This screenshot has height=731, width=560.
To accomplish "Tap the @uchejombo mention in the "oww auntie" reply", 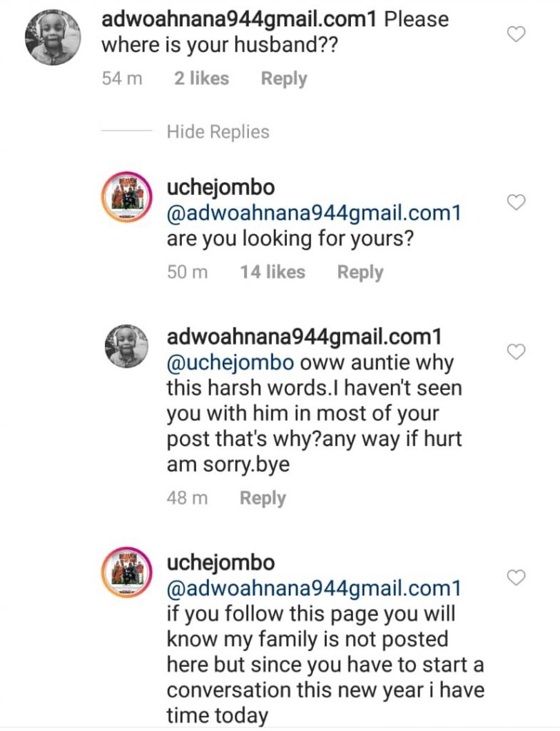I will tap(230, 362).
